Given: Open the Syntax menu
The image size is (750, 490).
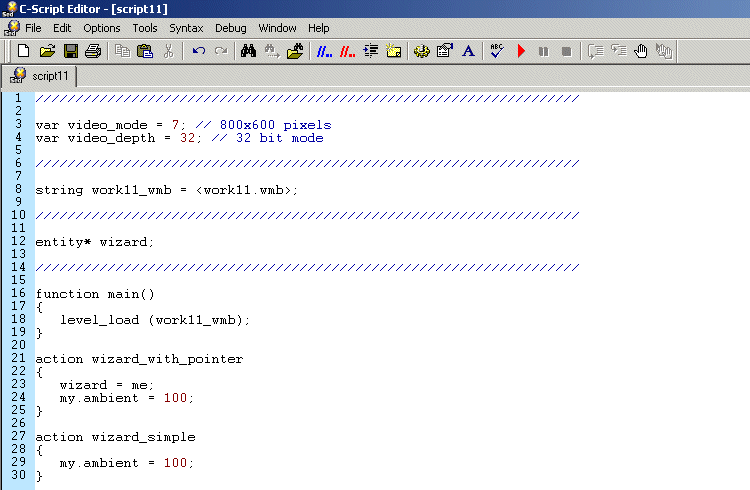Looking at the screenshot, I should (x=185, y=28).
